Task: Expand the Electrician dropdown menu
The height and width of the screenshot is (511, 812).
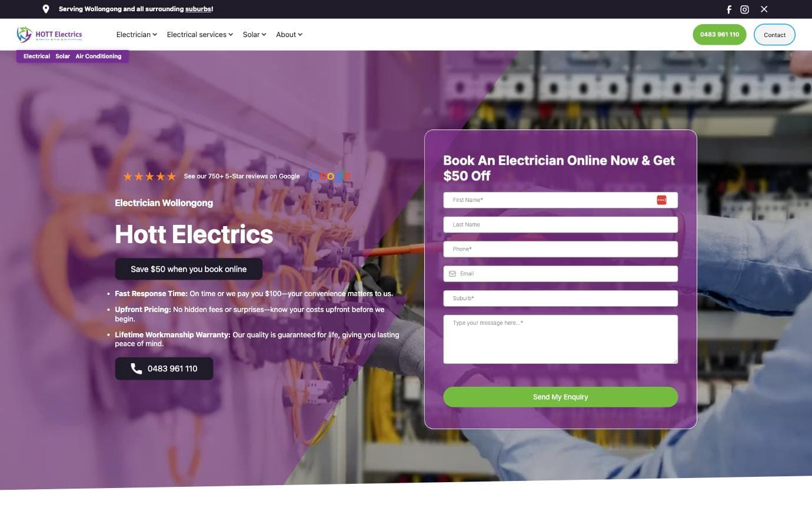Action: [x=137, y=35]
